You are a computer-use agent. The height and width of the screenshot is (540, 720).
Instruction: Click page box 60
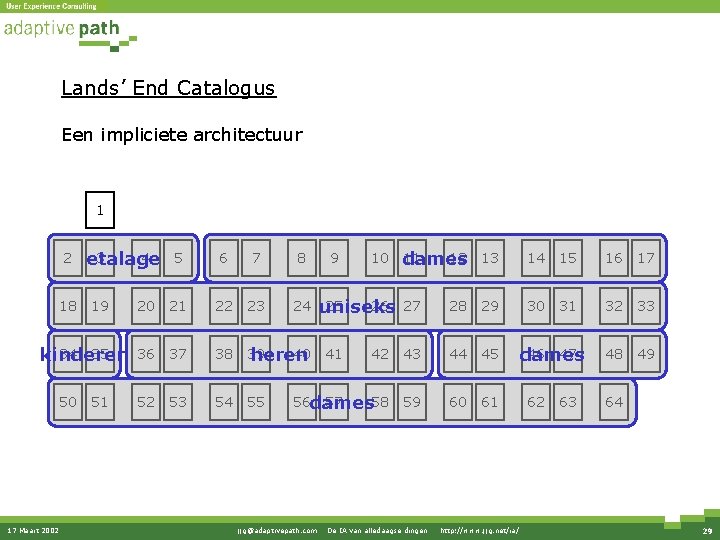[458, 402]
